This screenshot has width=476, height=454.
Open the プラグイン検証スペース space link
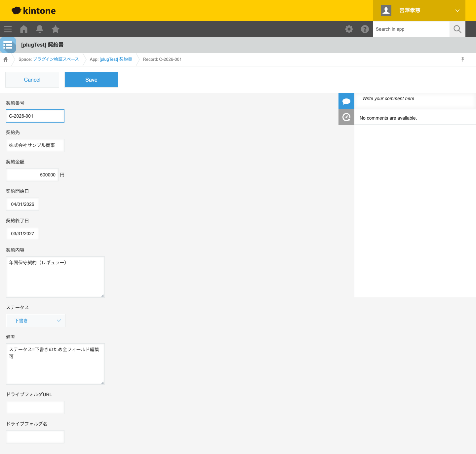tap(56, 59)
